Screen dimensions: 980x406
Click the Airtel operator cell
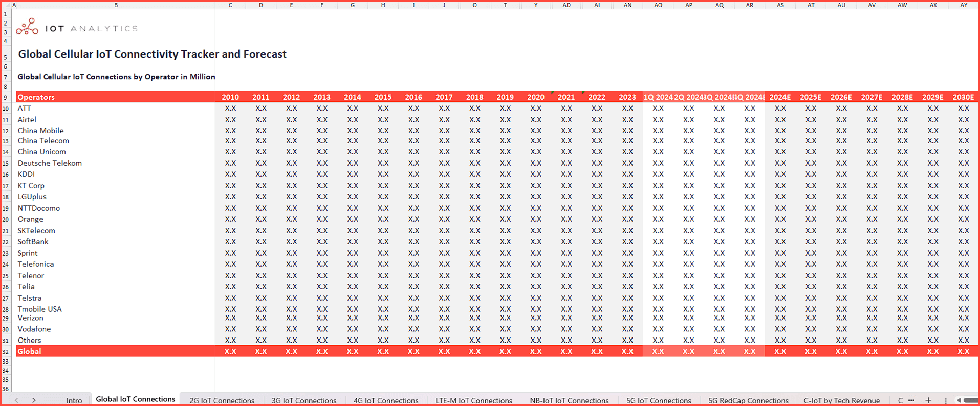[x=116, y=120]
